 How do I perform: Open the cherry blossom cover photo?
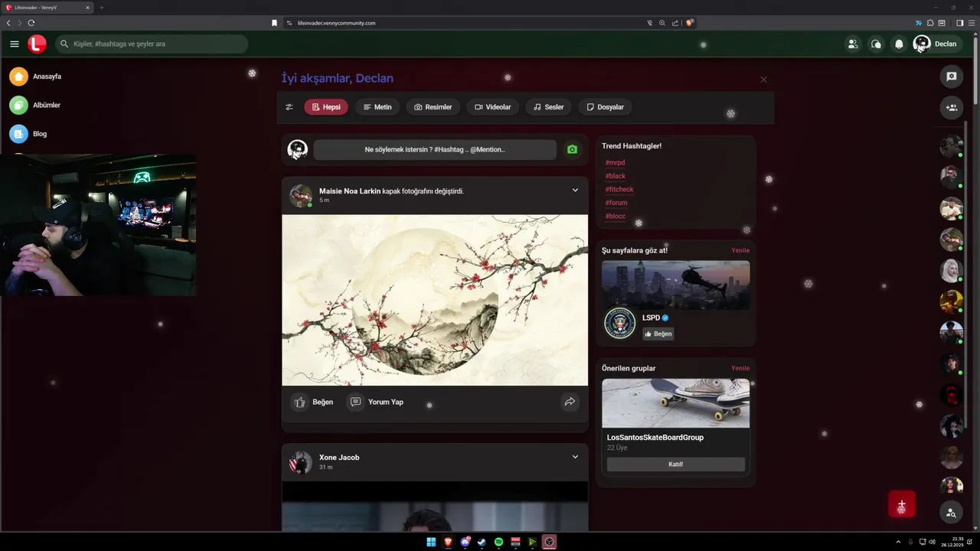pos(435,300)
